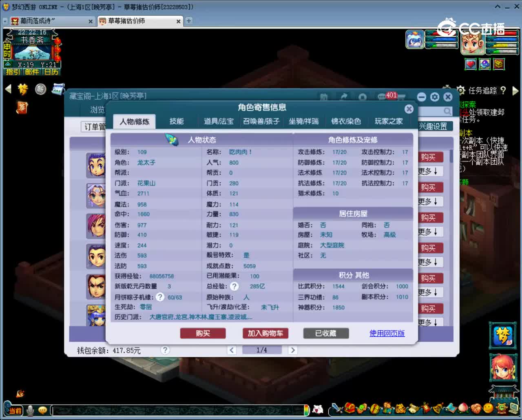Click the task tracking question mark
The height and width of the screenshot is (420, 522).
503,90
